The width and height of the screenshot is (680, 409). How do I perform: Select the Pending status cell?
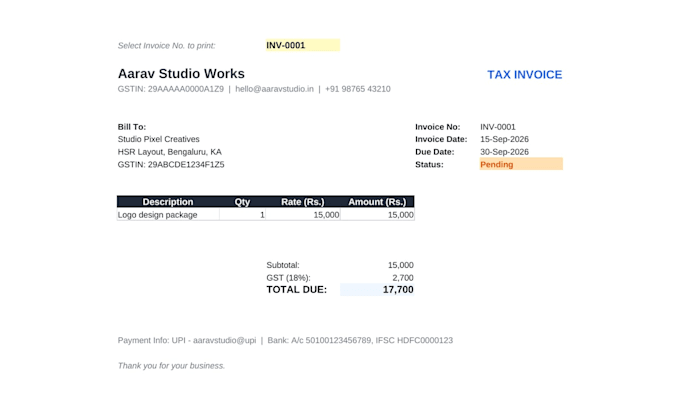pos(521,164)
